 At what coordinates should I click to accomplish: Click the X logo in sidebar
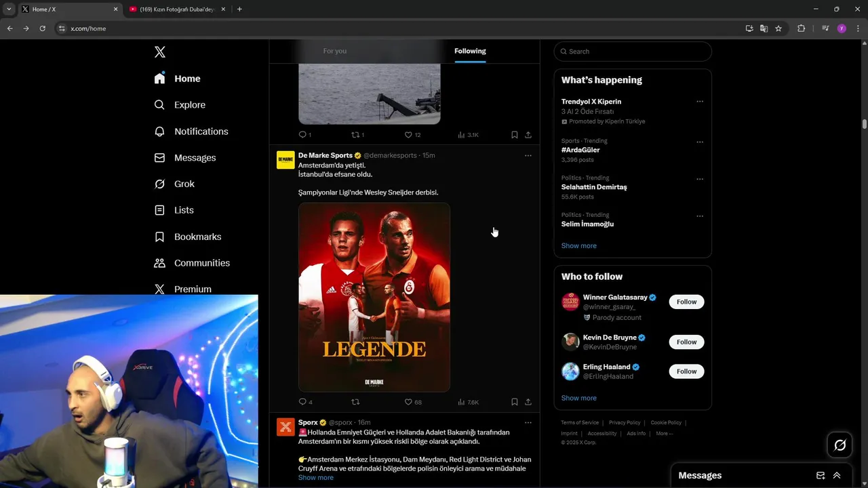point(160,52)
